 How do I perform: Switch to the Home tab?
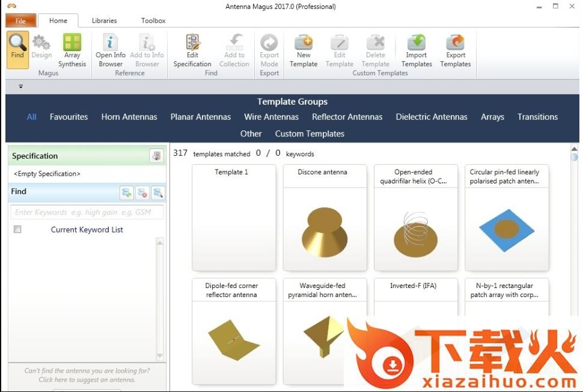click(58, 21)
